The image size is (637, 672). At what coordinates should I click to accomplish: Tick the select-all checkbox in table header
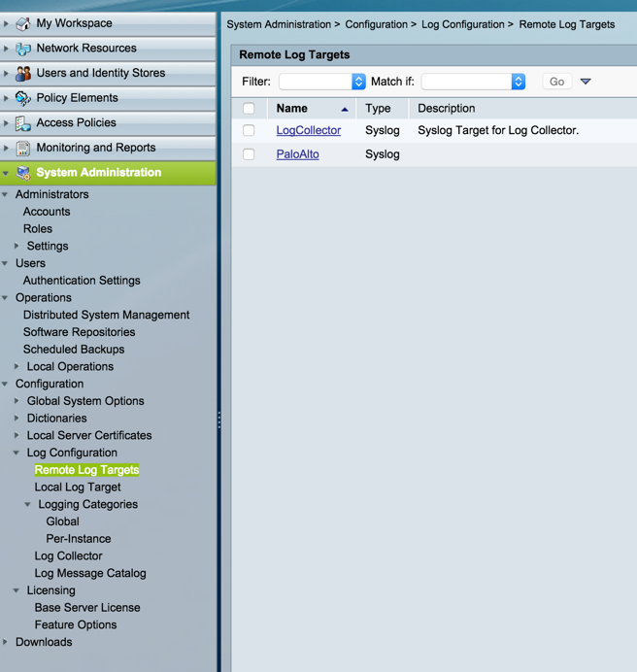(x=249, y=109)
